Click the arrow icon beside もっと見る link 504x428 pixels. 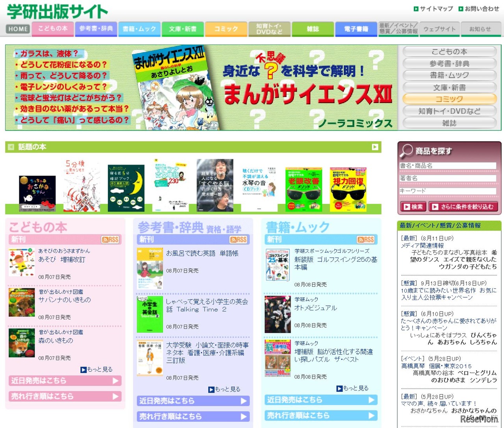click(83, 369)
